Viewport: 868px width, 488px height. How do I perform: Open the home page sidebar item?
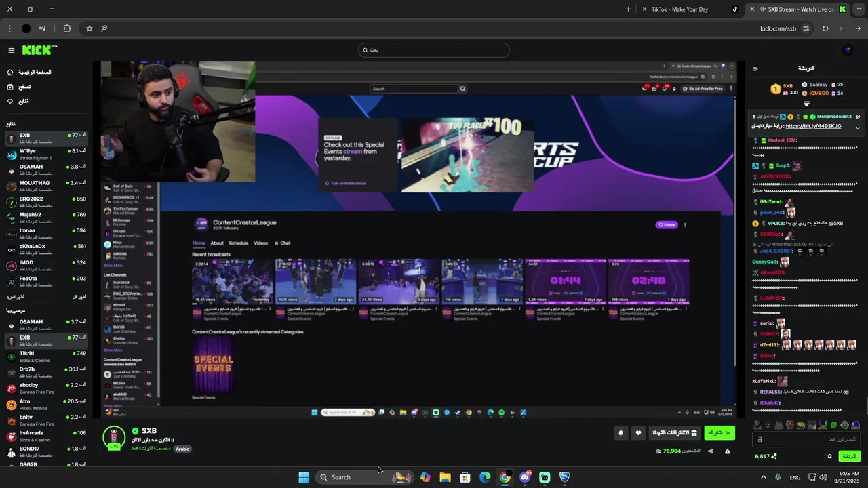[28, 73]
